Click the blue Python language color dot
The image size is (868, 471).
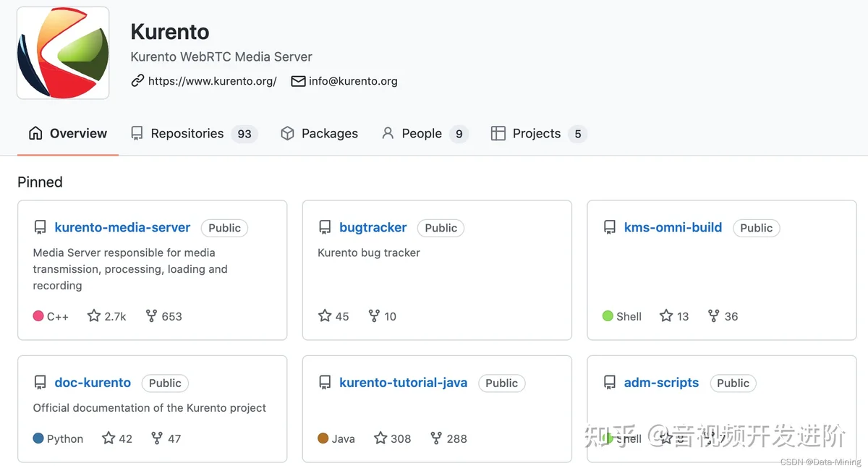click(38, 438)
